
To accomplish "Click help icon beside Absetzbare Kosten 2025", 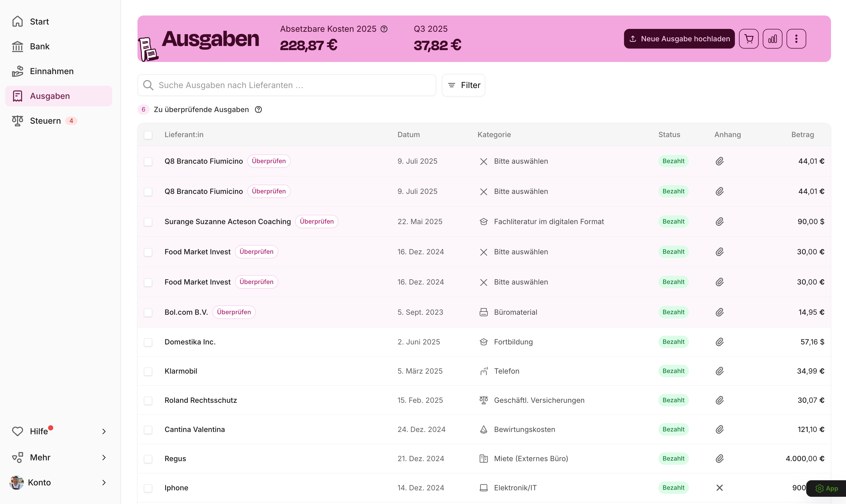I will [384, 29].
